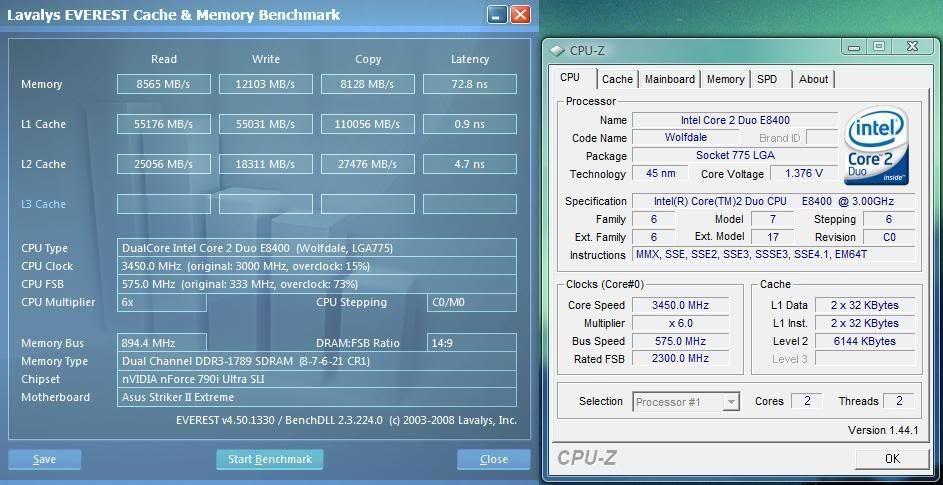
Task: Go to the Memory tab in CPU-Z
Action: 725,79
